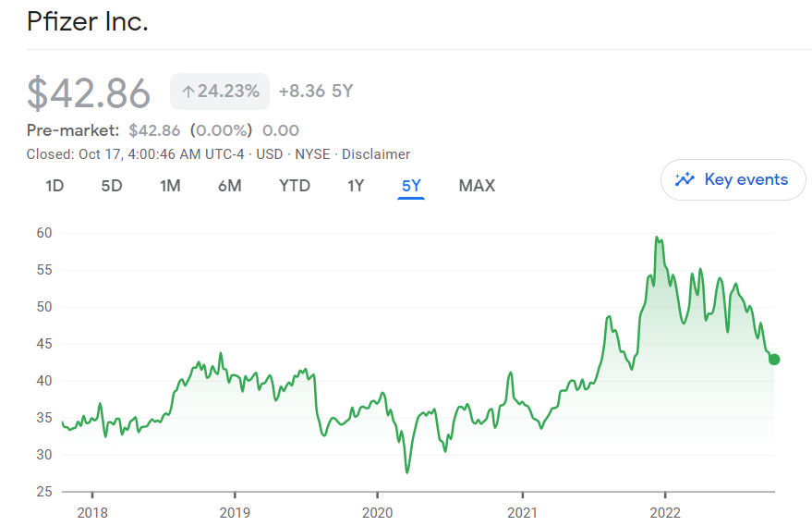Open the MAX time range
Viewport: 812px width, 526px height.
click(477, 186)
